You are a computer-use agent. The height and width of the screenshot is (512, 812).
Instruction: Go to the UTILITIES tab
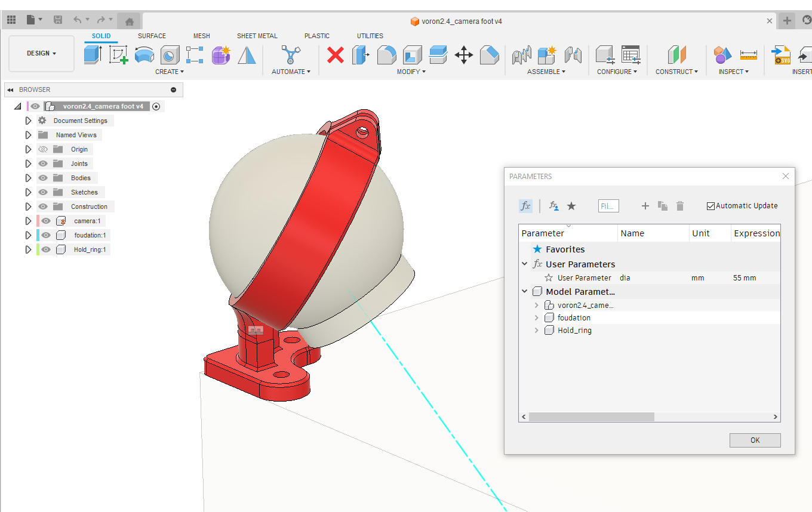pos(370,36)
